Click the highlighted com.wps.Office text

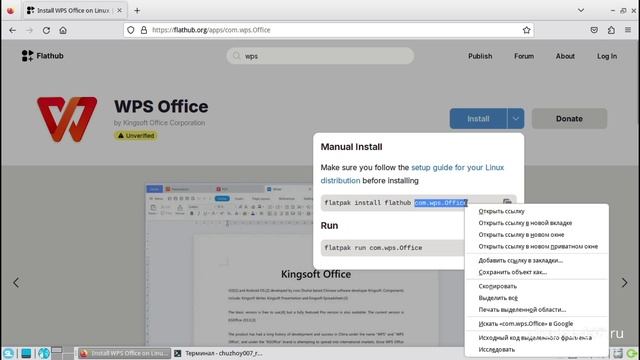pyautogui.click(x=441, y=203)
